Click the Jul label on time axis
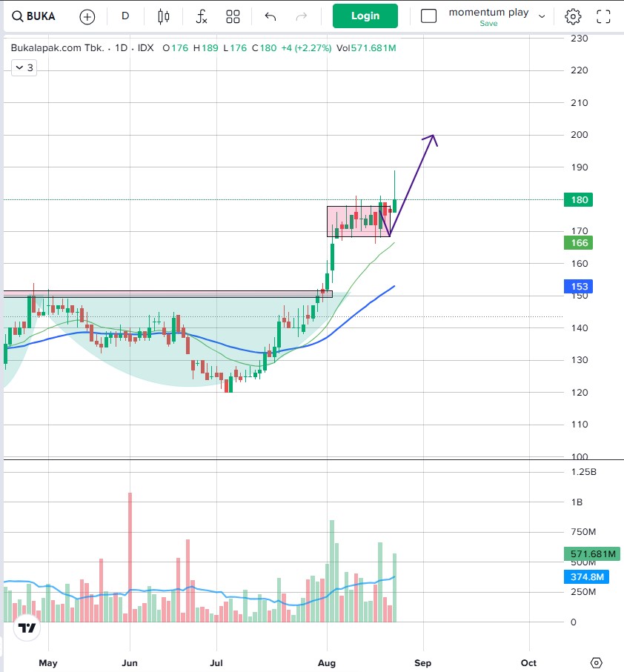Screen dimensions: 624x672 (216, 663)
